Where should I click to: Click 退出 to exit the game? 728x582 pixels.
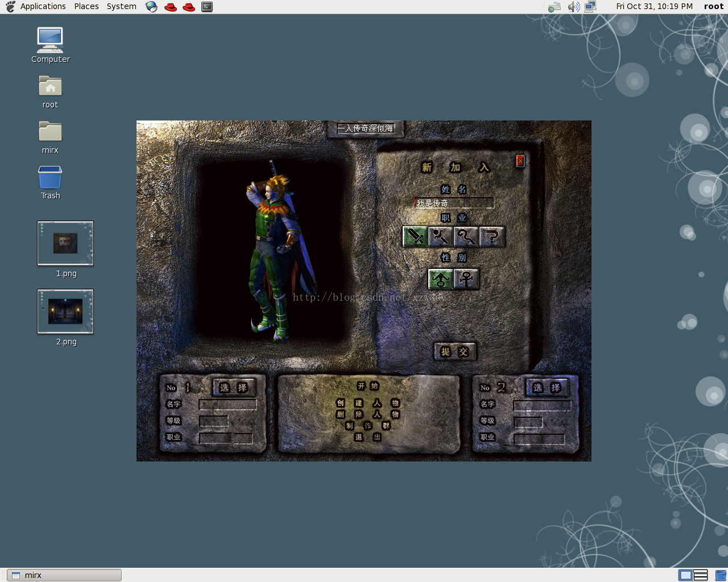368,437
